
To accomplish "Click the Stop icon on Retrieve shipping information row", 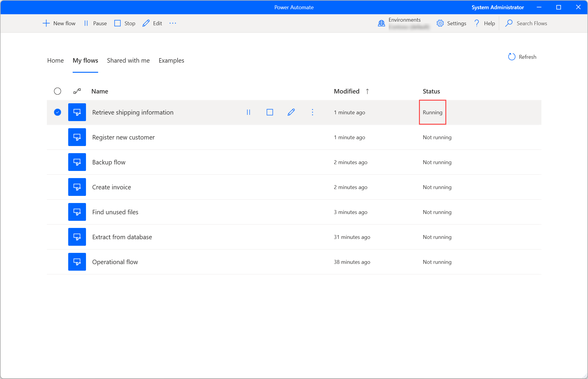I will tap(270, 112).
